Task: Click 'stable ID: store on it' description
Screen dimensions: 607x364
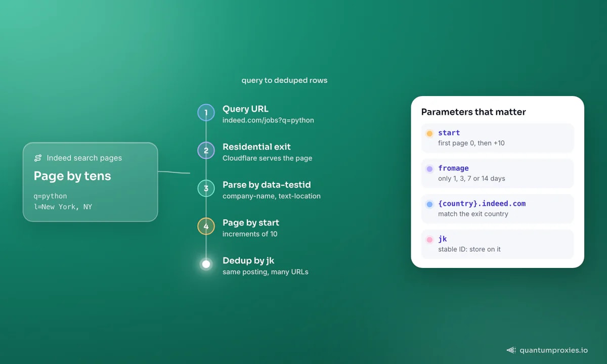Action: click(469, 249)
